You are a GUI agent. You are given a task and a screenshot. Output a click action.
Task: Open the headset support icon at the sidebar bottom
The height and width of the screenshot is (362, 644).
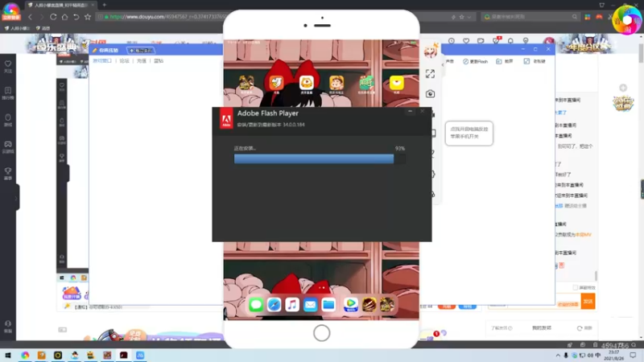click(8, 324)
